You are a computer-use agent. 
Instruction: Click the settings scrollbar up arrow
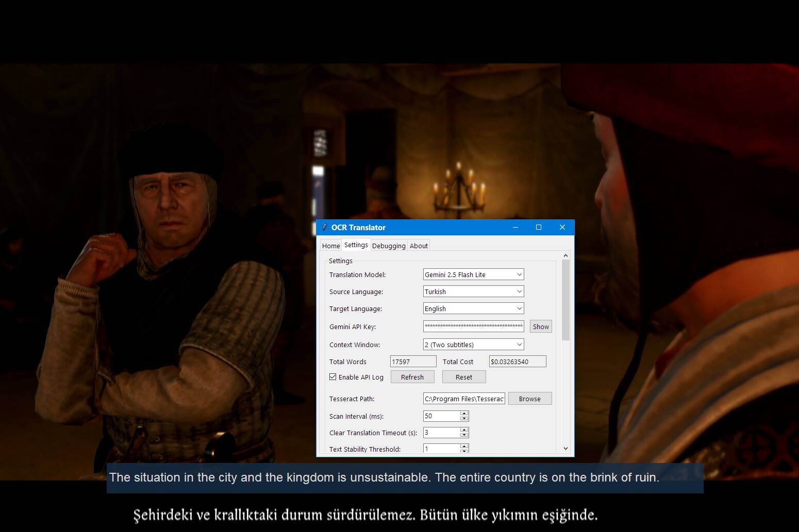(565, 255)
